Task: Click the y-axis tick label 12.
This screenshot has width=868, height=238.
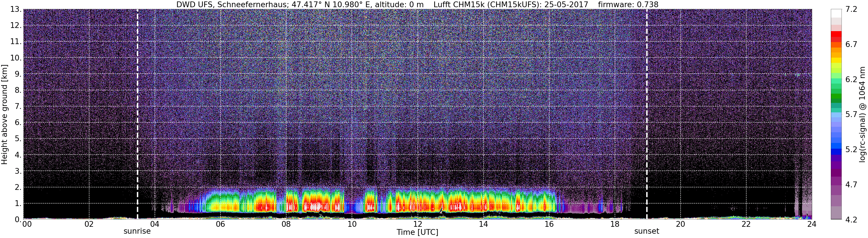Action: 16,26
